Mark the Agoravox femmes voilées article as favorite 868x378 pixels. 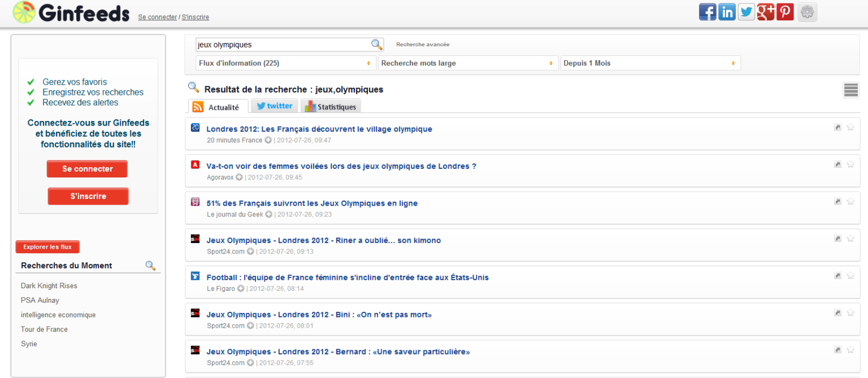[850, 164]
